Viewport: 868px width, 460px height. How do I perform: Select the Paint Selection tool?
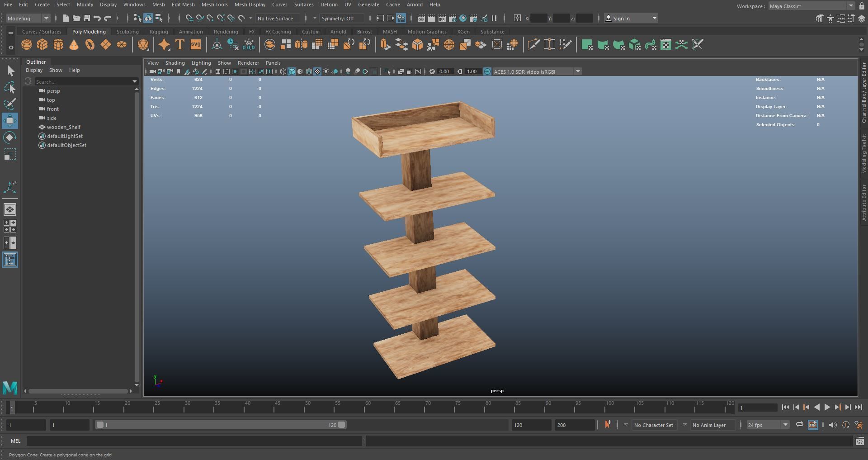[x=10, y=104]
